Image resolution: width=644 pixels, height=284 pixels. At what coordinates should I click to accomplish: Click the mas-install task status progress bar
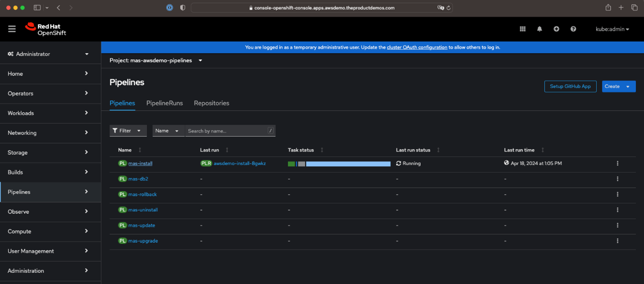pyautogui.click(x=339, y=164)
